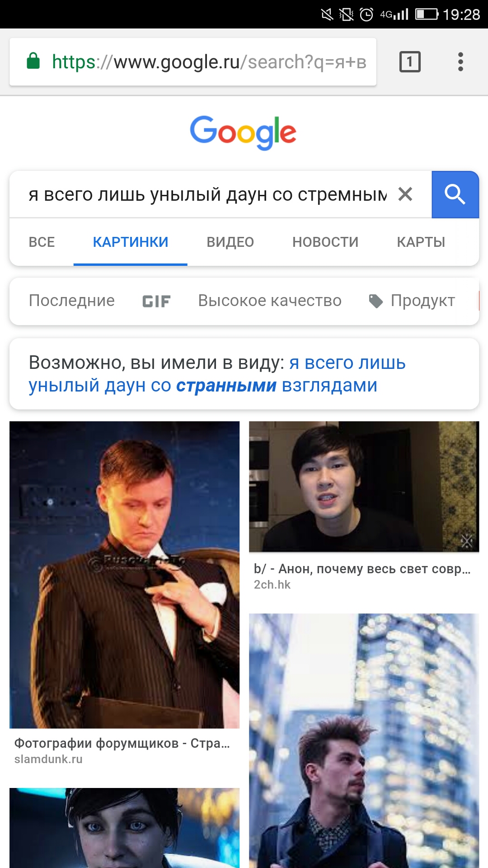The height and width of the screenshot is (868, 488).
Task: Follow the suggested query with странными
Action: tap(217, 374)
